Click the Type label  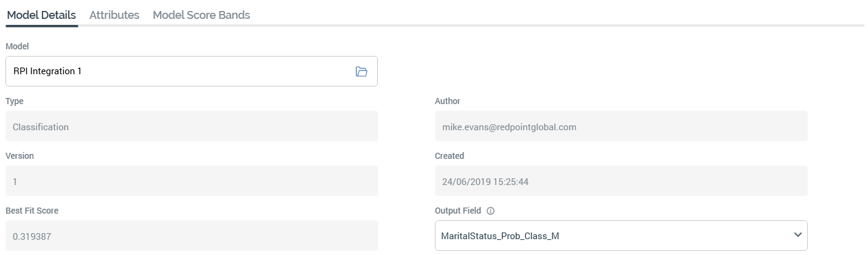15,101
